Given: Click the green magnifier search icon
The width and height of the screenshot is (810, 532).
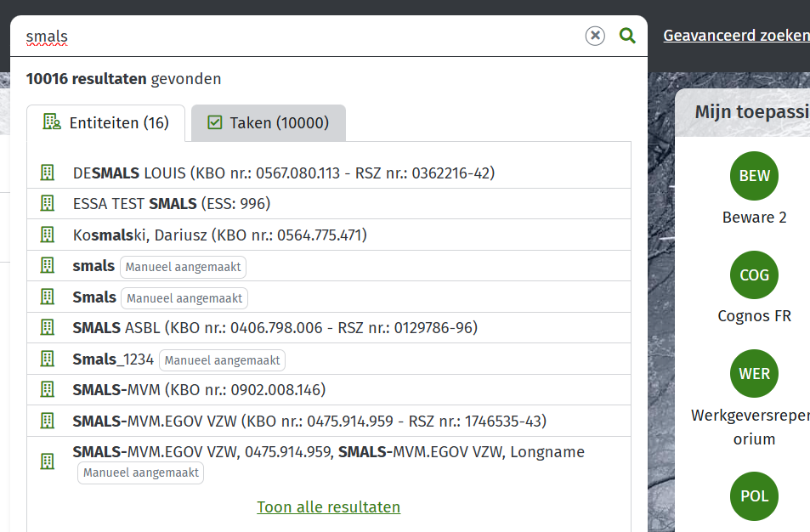Looking at the screenshot, I should tap(627, 36).
